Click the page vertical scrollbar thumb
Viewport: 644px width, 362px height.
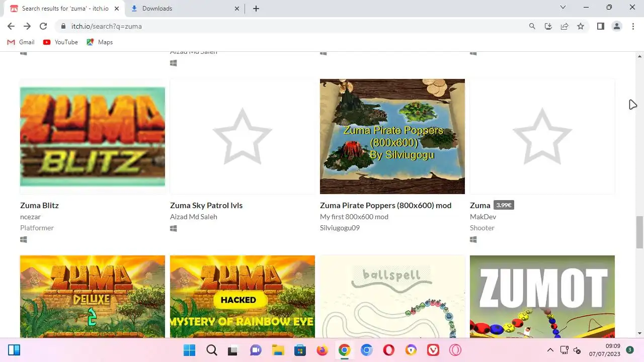pos(639,232)
